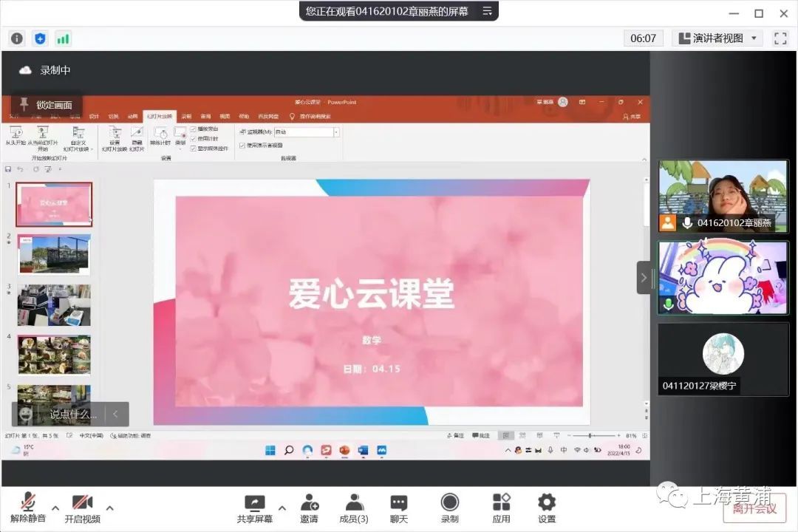Open the meeting info icon
This screenshot has width=798, height=532.
[x=17, y=38]
